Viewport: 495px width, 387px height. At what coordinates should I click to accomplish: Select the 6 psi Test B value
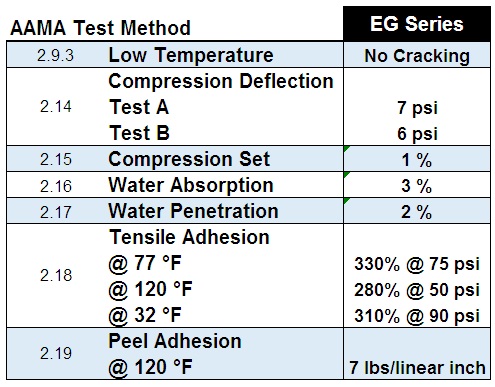(x=417, y=134)
